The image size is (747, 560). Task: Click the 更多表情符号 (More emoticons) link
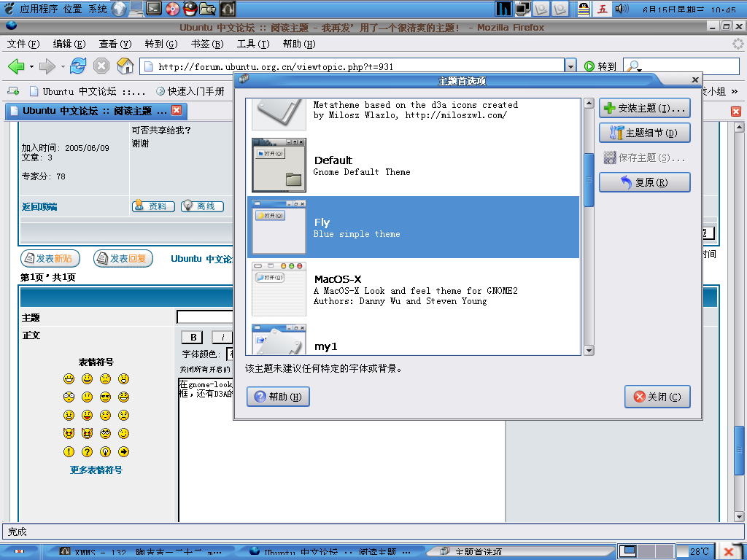(x=96, y=470)
